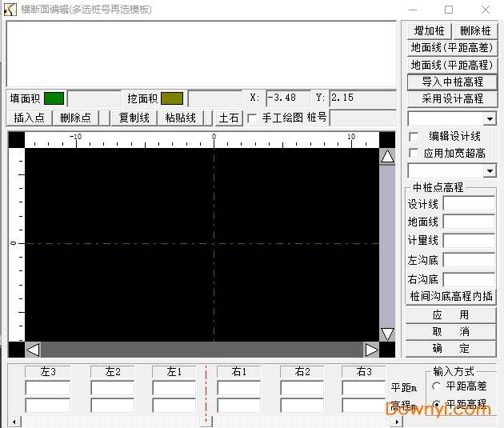The image size is (504, 428).
Task: Focus the 桩号 input field
Action: 363,118
